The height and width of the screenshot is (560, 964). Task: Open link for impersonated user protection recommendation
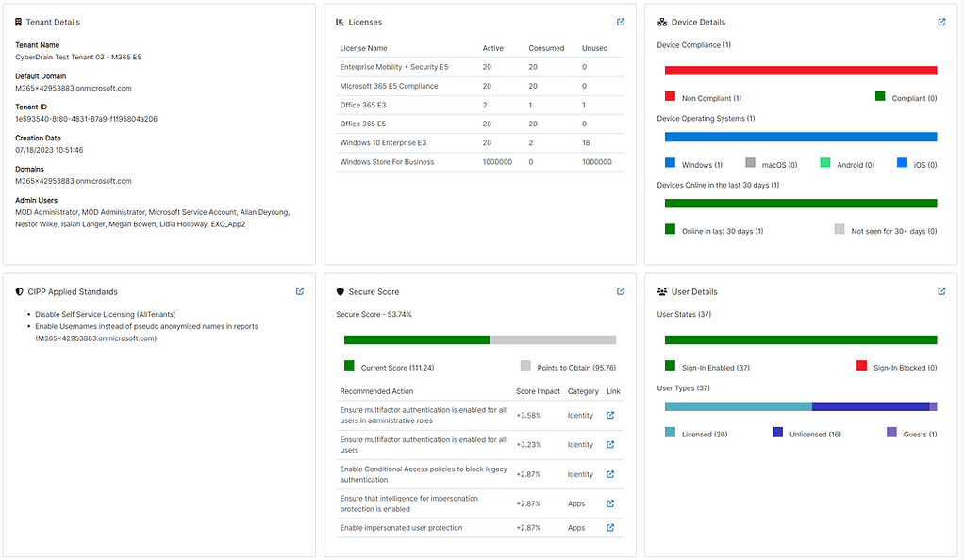pos(610,527)
